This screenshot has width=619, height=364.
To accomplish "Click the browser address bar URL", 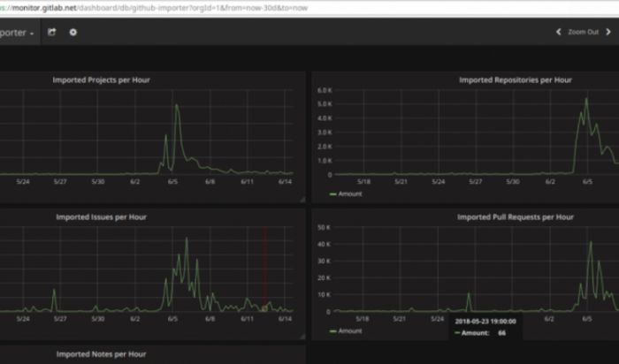I will [154, 8].
